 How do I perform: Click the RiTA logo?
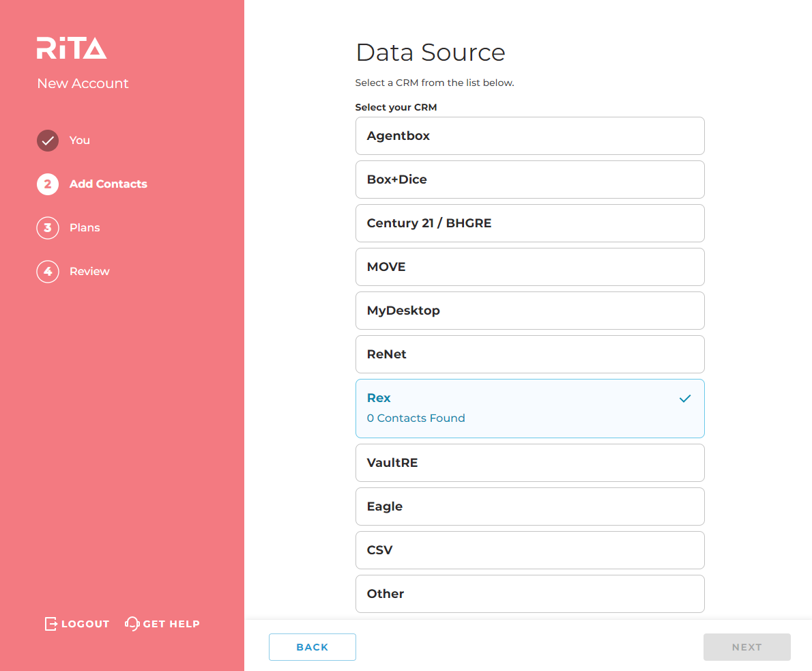tap(72, 48)
